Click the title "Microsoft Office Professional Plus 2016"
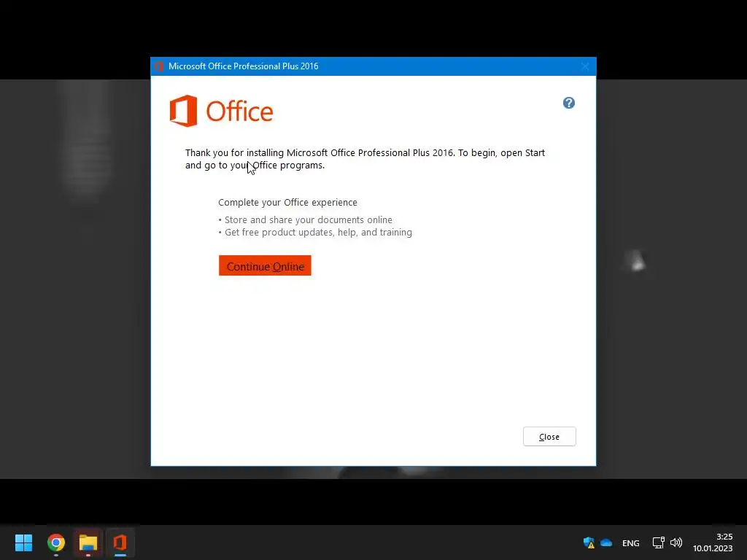The image size is (747, 560). point(244,66)
